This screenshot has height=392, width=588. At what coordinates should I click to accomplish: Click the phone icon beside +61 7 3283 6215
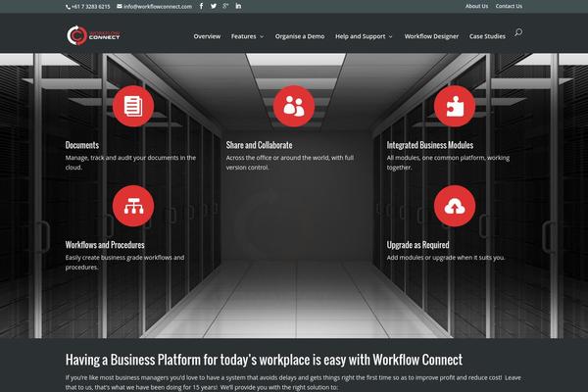pos(69,7)
